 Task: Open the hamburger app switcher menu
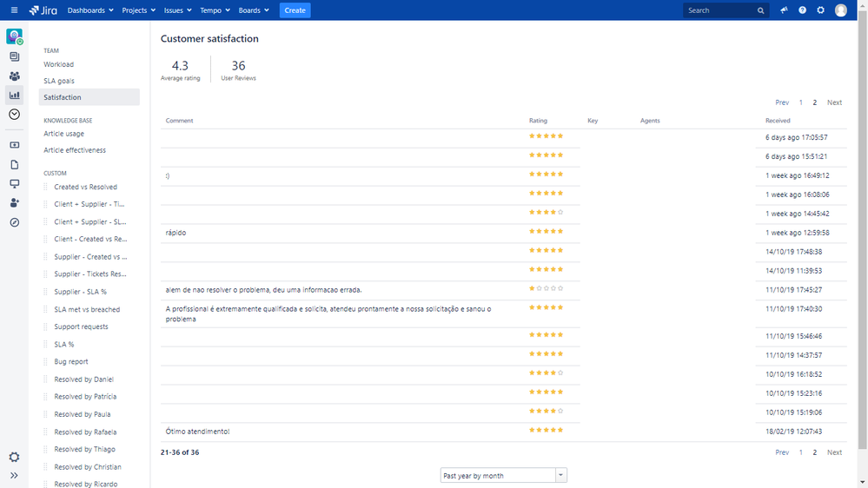pos(15,10)
